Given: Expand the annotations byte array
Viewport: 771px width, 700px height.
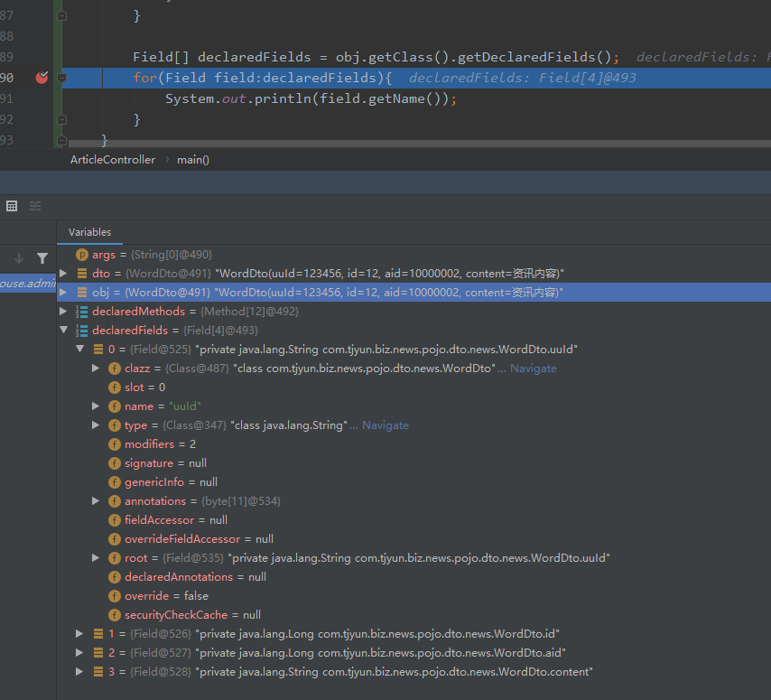Looking at the screenshot, I should tap(97, 500).
